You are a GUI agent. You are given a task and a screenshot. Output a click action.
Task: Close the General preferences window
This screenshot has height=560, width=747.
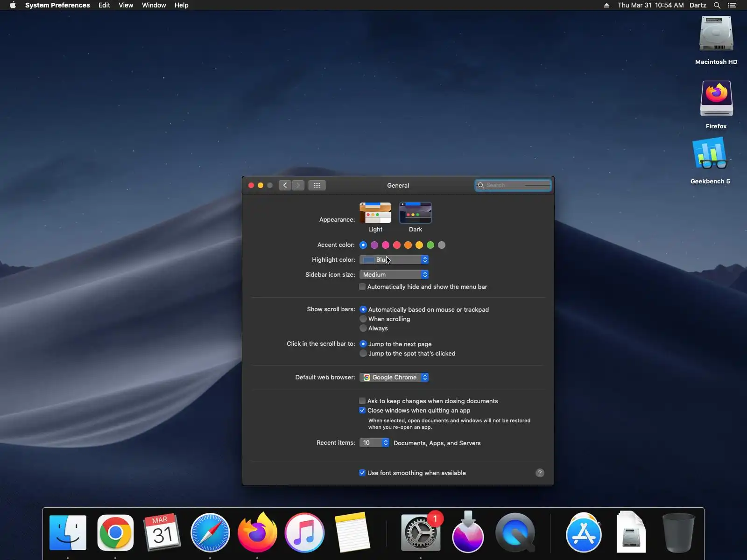pyautogui.click(x=251, y=185)
